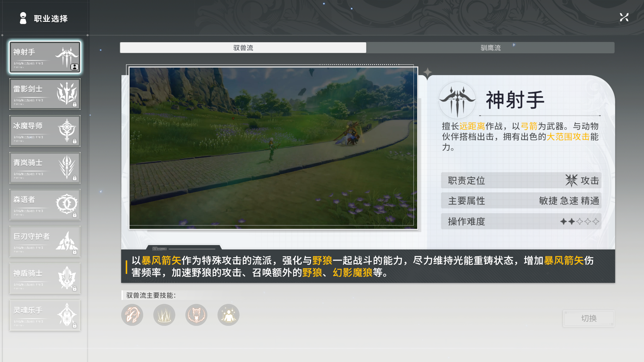
Task: Click the 攻击 role icon
Action: pos(571,180)
